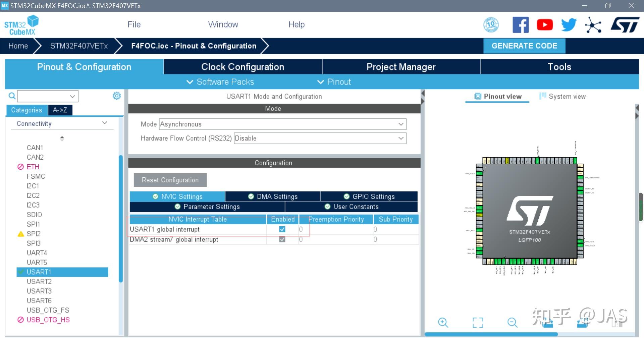The width and height of the screenshot is (644, 342).
Task: Rotate the chip clockwise
Action: click(x=547, y=323)
